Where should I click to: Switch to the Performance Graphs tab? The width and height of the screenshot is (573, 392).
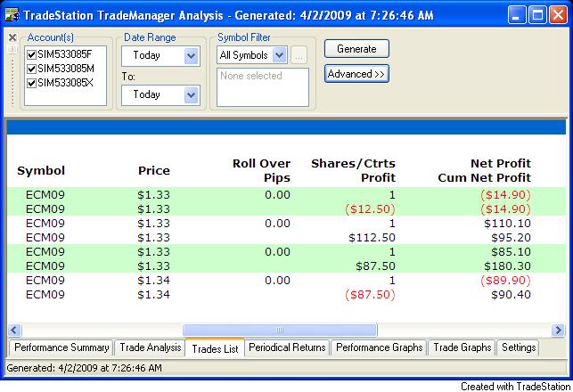pos(379,347)
